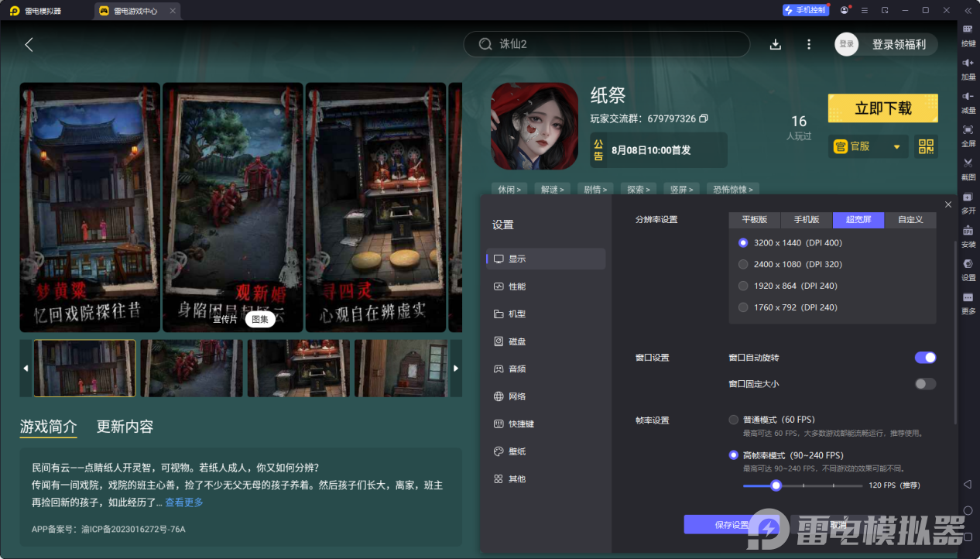This screenshot has width=980, height=559.
Task: Click 登录领福利 login button
Action: point(899,44)
